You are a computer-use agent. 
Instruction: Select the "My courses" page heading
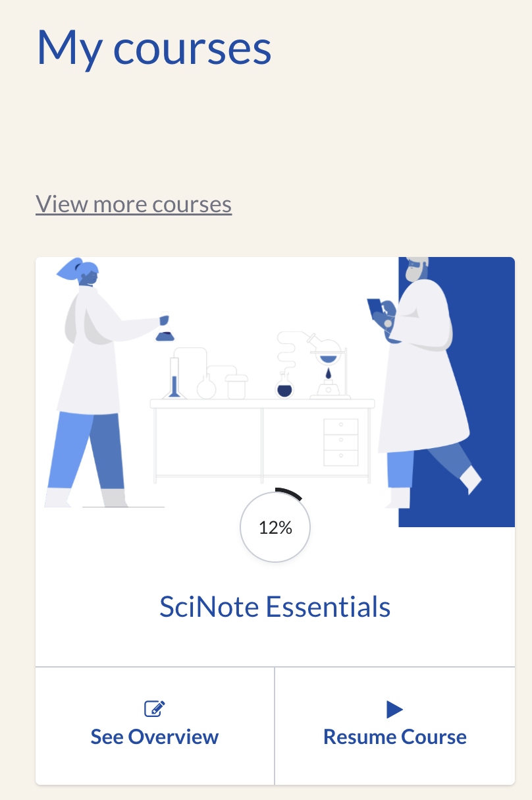point(153,47)
